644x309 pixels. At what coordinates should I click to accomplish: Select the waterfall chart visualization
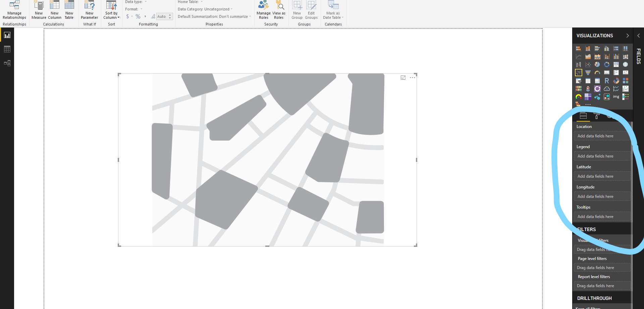point(579,64)
